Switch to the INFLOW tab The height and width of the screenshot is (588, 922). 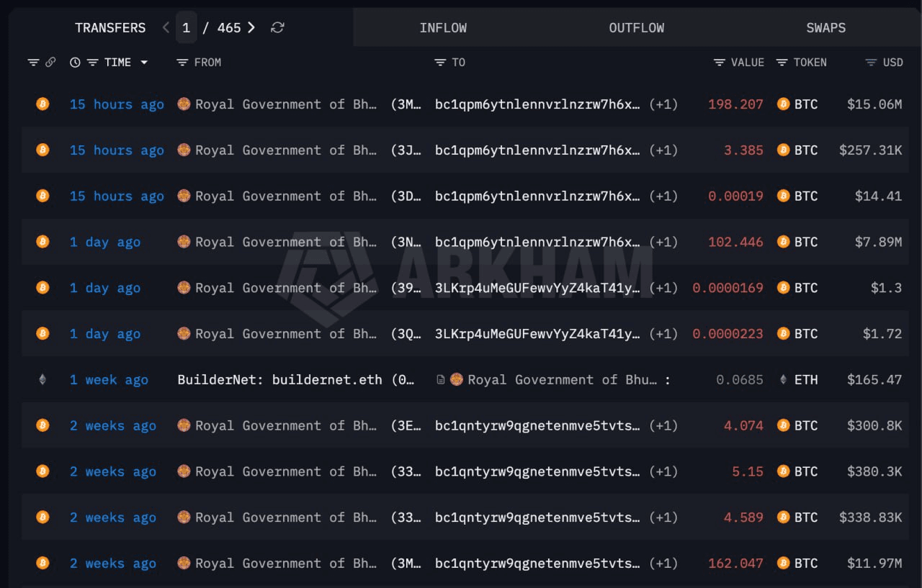coord(443,28)
